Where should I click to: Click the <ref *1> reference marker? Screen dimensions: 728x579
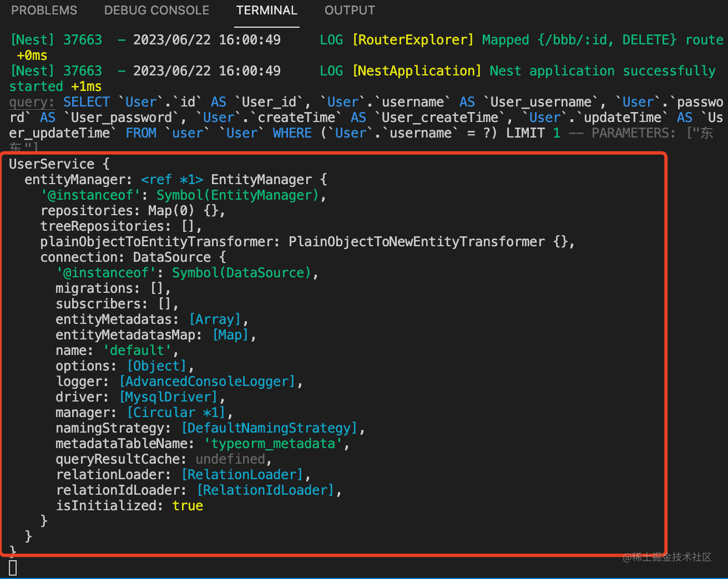(172, 180)
